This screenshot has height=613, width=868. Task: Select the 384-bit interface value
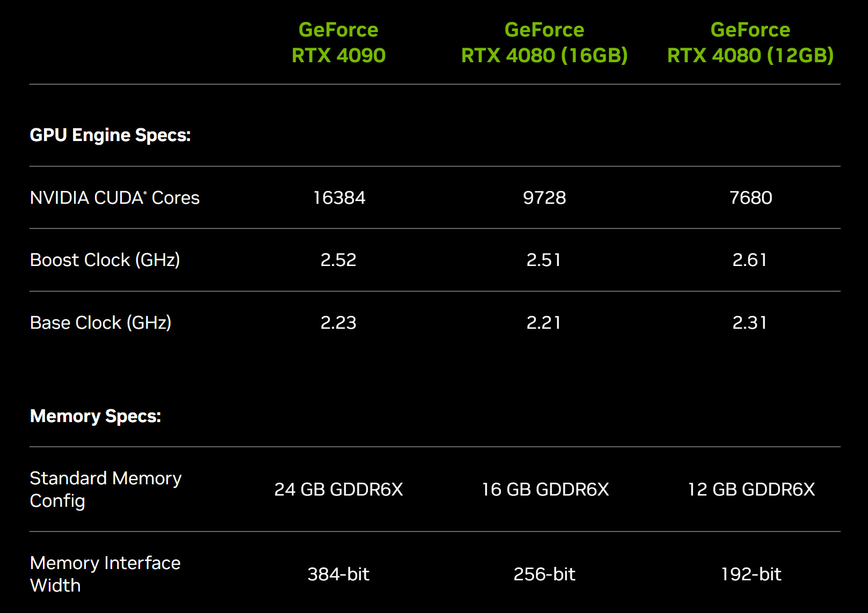[339, 574]
